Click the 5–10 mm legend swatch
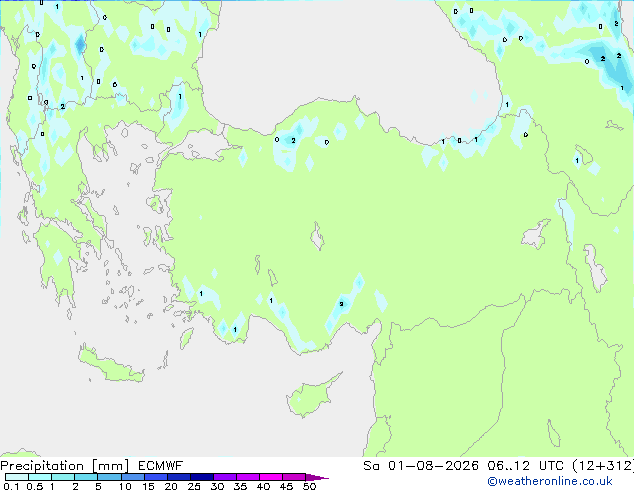This screenshot has height=490, width=634. (x=109, y=477)
